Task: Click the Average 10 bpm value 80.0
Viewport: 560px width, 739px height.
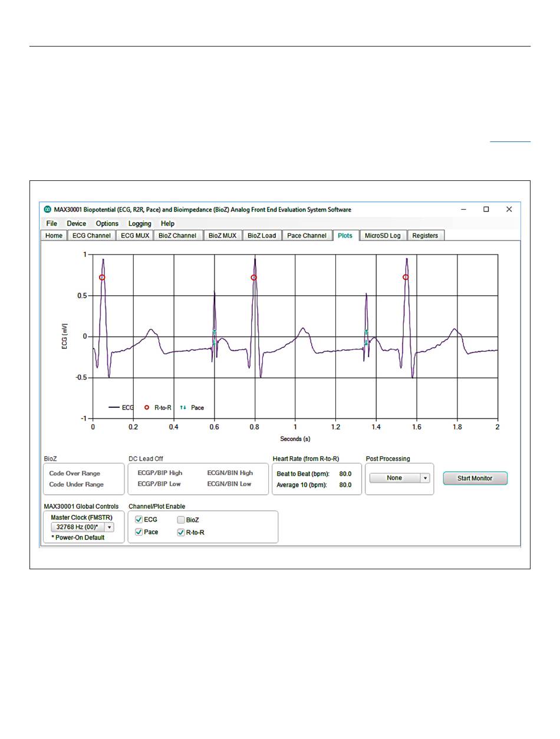Action: [345, 486]
